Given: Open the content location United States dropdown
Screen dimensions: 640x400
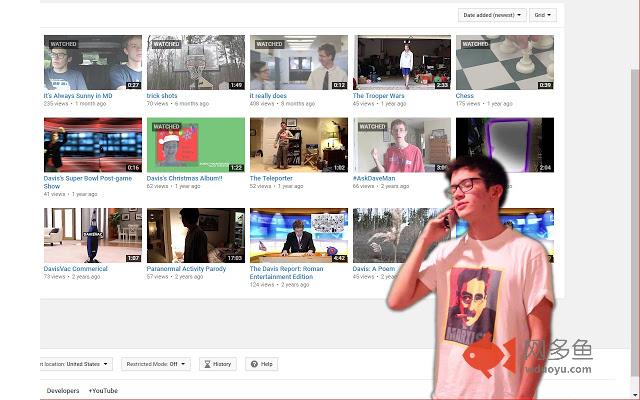Looking at the screenshot, I should coord(76,364).
